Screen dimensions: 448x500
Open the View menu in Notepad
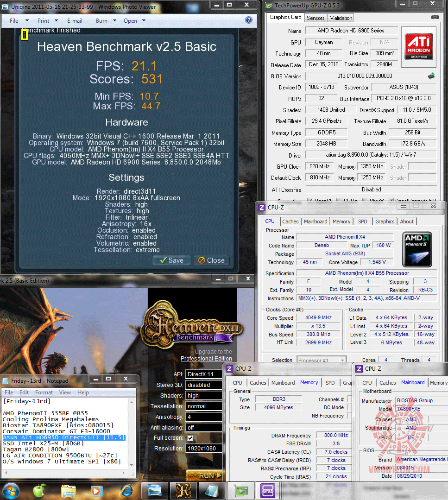(x=65, y=392)
